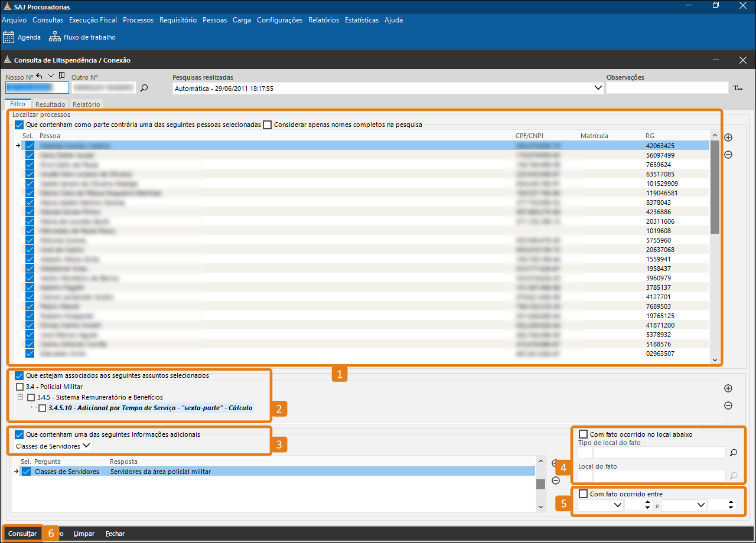Viewport: 756px width, 543px height.
Task: Open the chevron dropdown next to Nosso Nº
Action: pyautogui.click(x=51, y=76)
